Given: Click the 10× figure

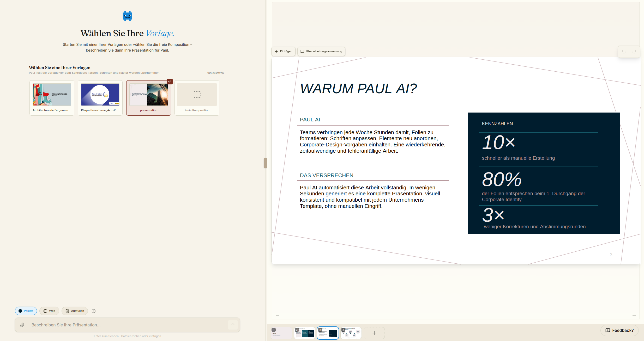Looking at the screenshot, I should [x=498, y=142].
